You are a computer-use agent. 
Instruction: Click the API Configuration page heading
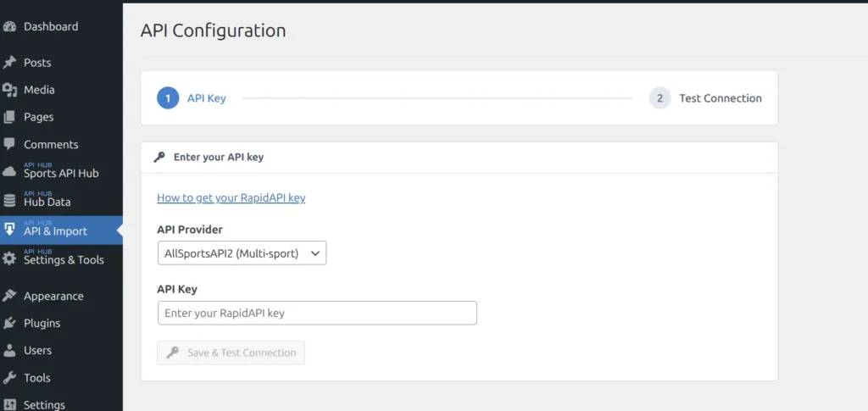pos(213,31)
